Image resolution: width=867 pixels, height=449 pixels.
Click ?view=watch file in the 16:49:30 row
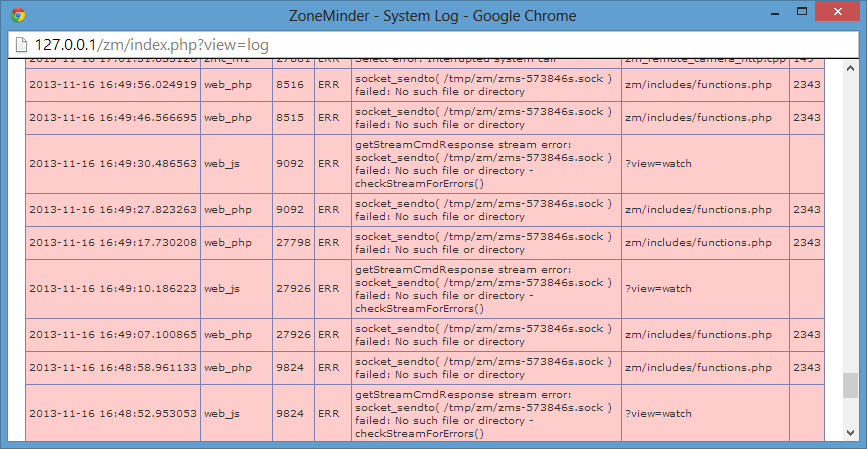click(658, 164)
